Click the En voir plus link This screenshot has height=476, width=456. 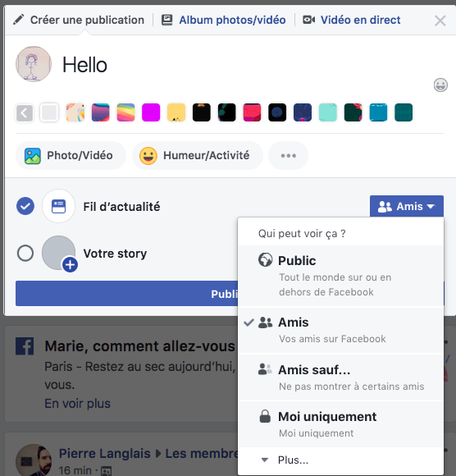coord(77,404)
